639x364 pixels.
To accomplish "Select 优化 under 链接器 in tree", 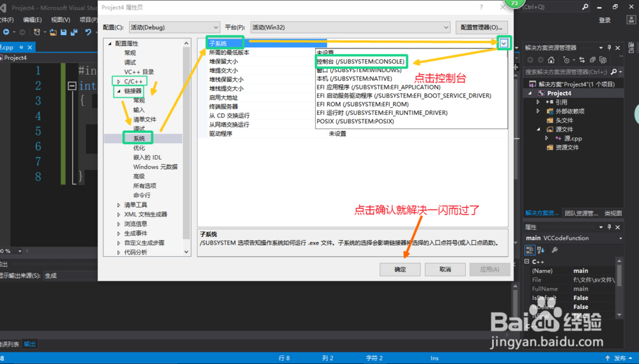I will coord(139,148).
